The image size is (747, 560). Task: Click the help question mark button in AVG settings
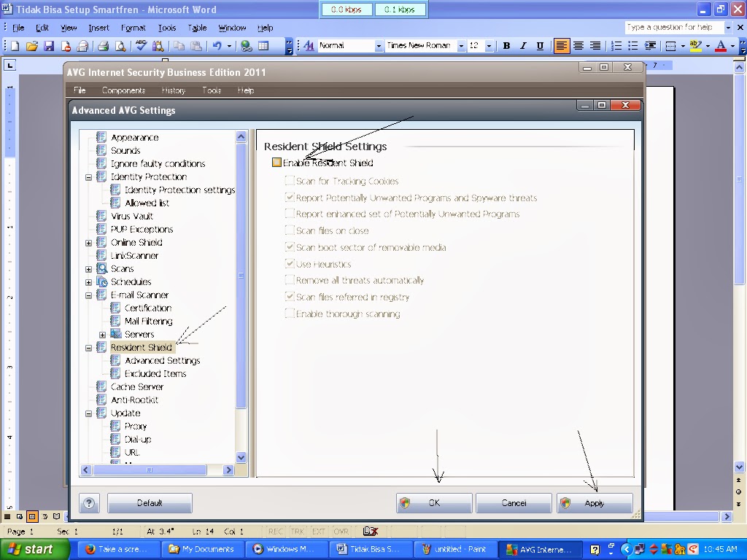89,503
